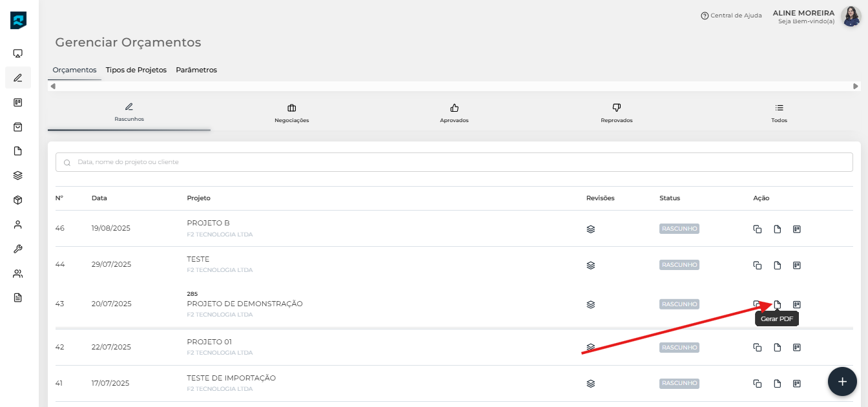Click the 3D box icon in the sidebar

click(18, 200)
